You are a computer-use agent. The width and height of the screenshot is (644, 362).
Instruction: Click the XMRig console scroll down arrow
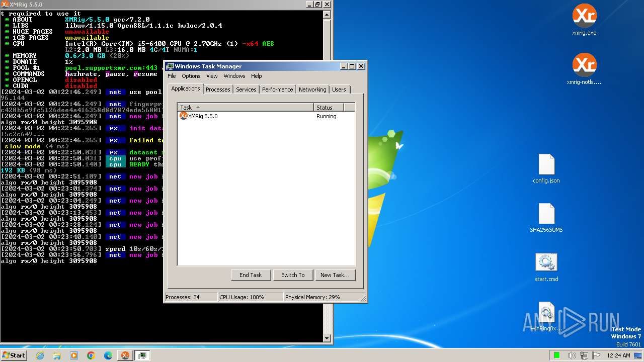[327, 338]
